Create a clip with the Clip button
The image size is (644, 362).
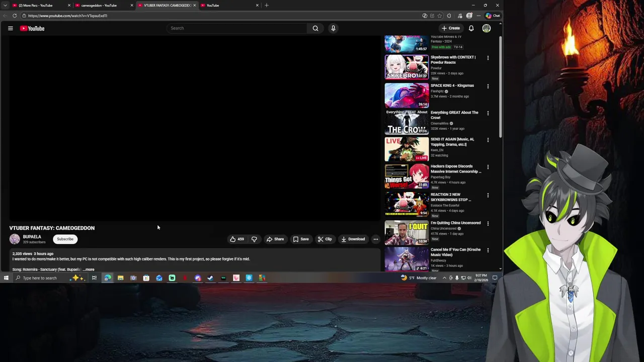click(325, 239)
